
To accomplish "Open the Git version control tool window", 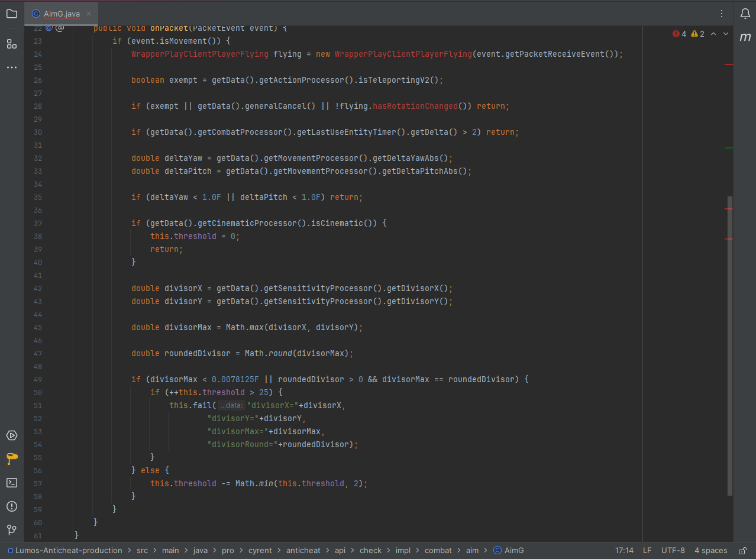I will tap(12, 530).
